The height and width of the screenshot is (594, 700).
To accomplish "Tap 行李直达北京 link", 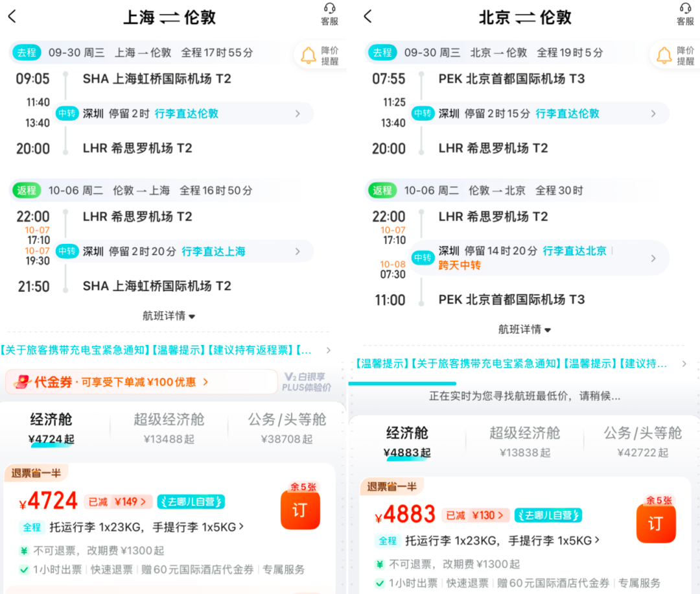I will (x=574, y=251).
